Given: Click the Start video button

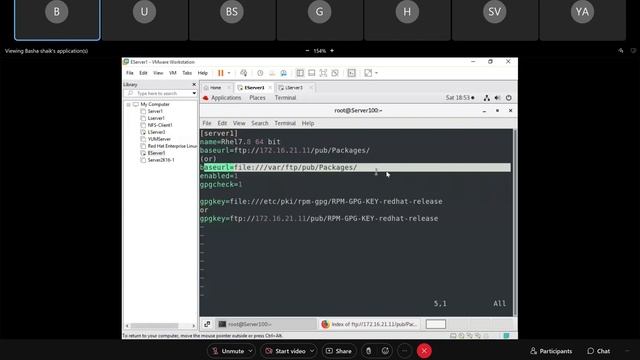Looking at the screenshot, I should (285, 351).
